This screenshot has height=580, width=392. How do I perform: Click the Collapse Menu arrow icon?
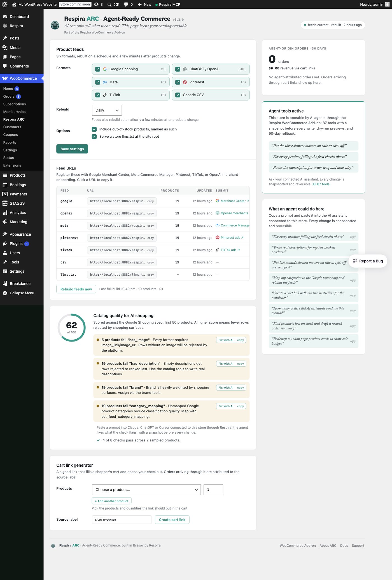click(x=5, y=293)
